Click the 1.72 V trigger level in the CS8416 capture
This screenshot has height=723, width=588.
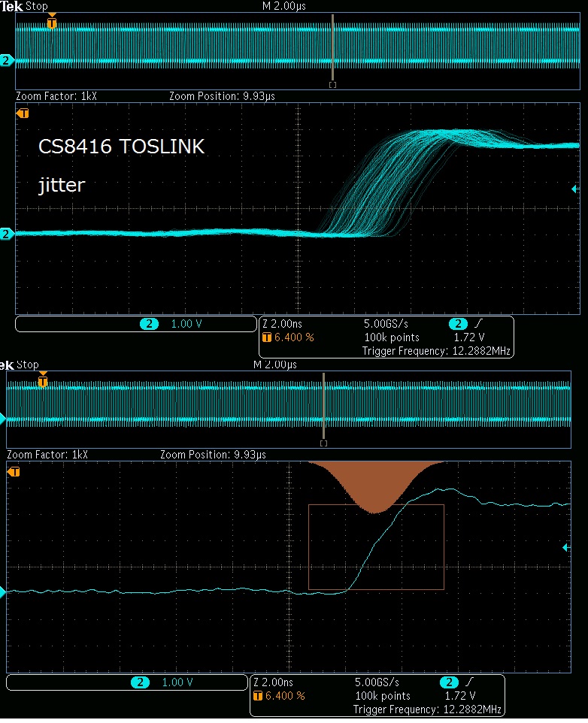(469, 337)
